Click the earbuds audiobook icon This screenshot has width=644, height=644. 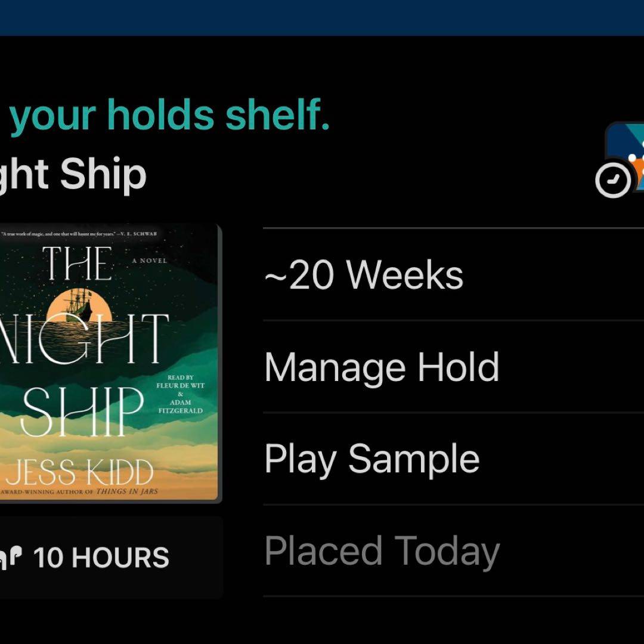pyautogui.click(x=11, y=558)
